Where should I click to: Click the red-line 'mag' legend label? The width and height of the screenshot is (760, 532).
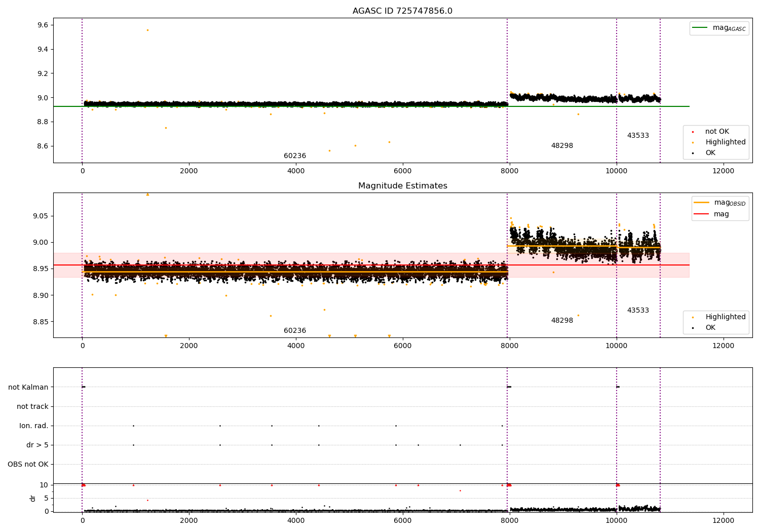click(x=721, y=214)
